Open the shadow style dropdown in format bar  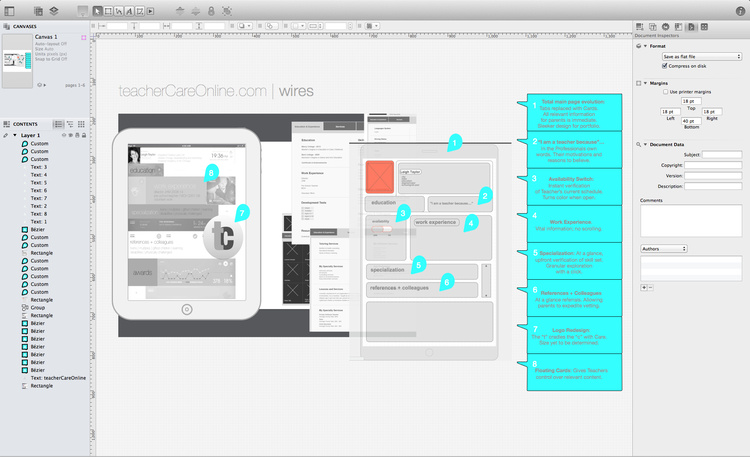(x=245, y=26)
